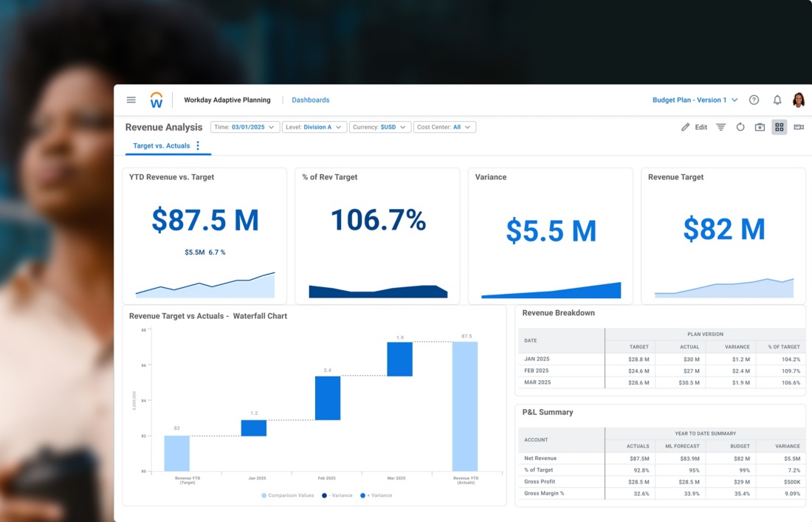Image resolution: width=812 pixels, height=522 pixels.
Task: Click the Mar 2025 waterfall bar
Action: [399, 359]
